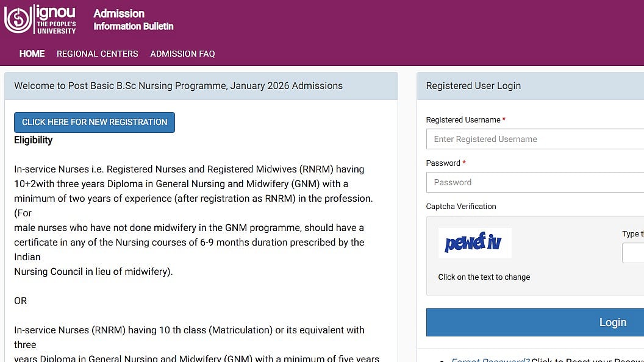This screenshot has height=362, width=644.
Task: Click the Eligibility heading
Action: pos(34,140)
